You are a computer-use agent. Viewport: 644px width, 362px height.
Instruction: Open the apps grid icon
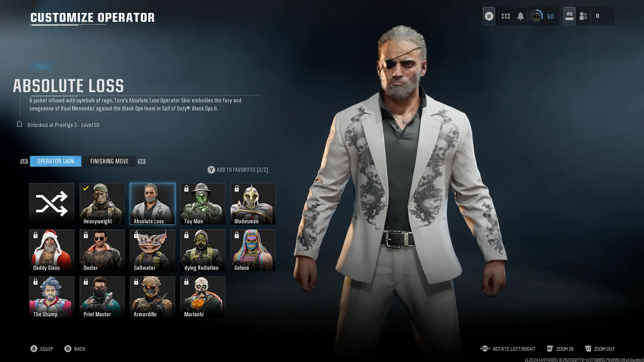(505, 16)
